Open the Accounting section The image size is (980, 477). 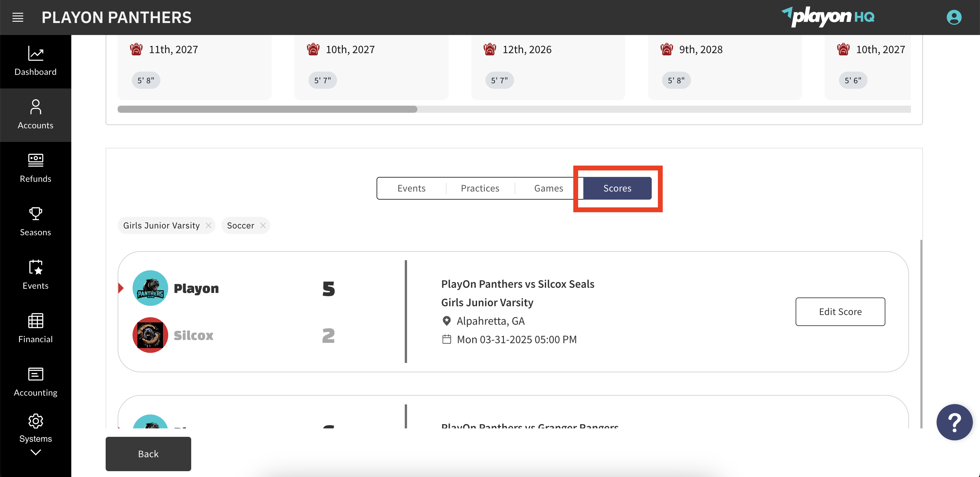pyautogui.click(x=35, y=381)
